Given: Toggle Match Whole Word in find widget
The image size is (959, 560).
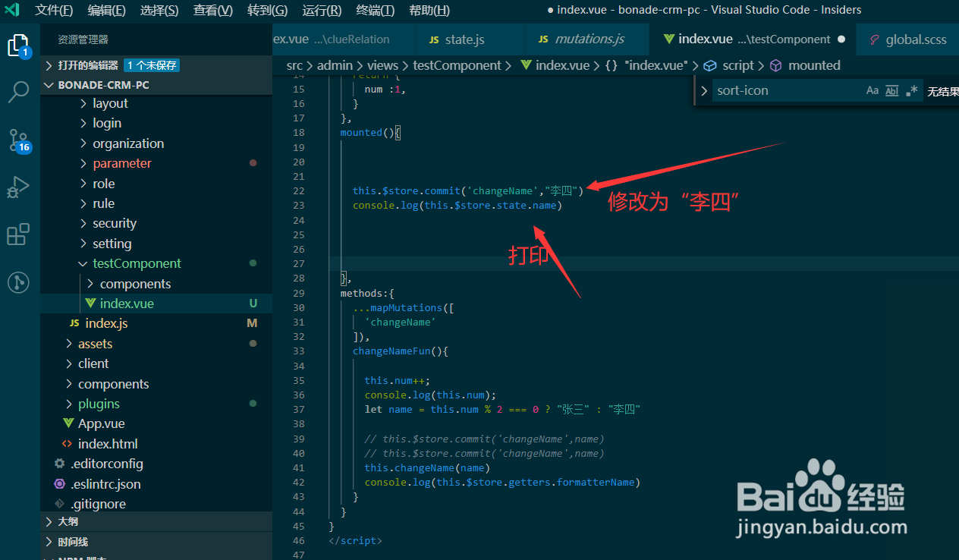Looking at the screenshot, I should click(892, 90).
